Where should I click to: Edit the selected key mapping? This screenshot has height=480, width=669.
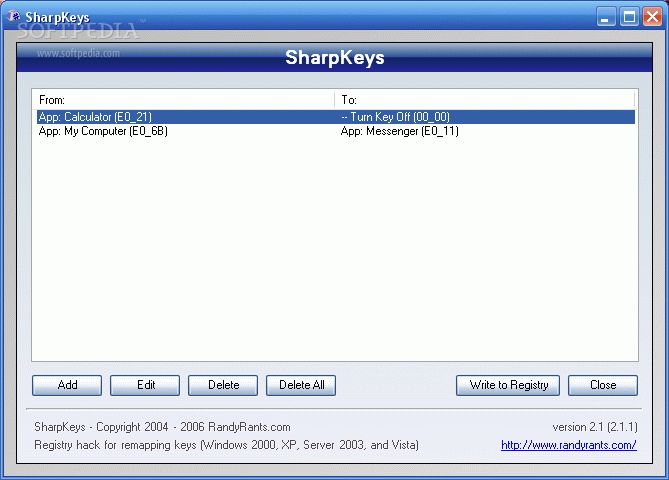click(145, 385)
